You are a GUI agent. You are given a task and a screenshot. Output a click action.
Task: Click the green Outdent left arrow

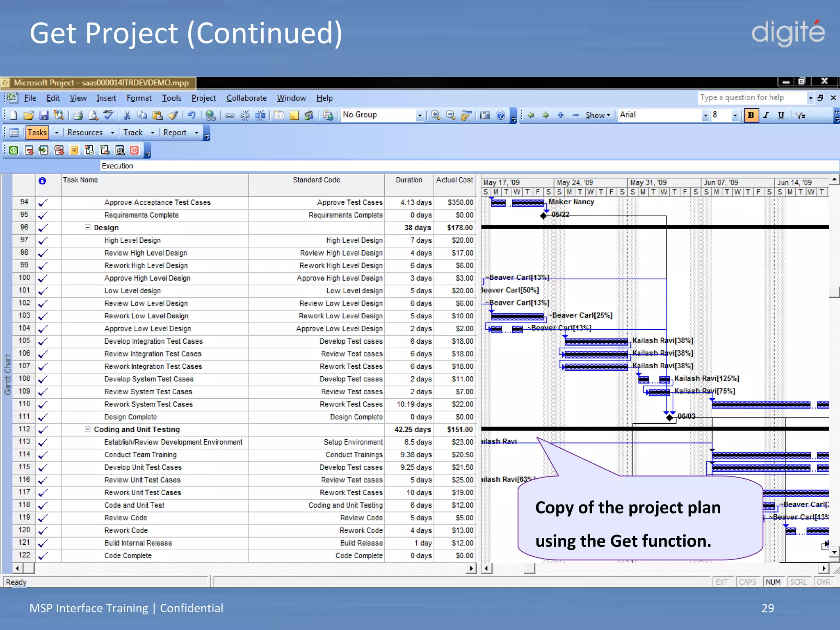(x=530, y=115)
